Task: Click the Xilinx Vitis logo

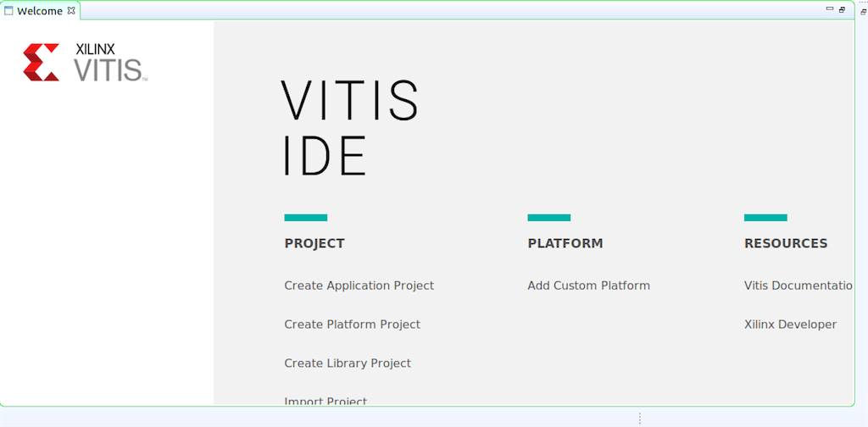Action: pos(86,63)
